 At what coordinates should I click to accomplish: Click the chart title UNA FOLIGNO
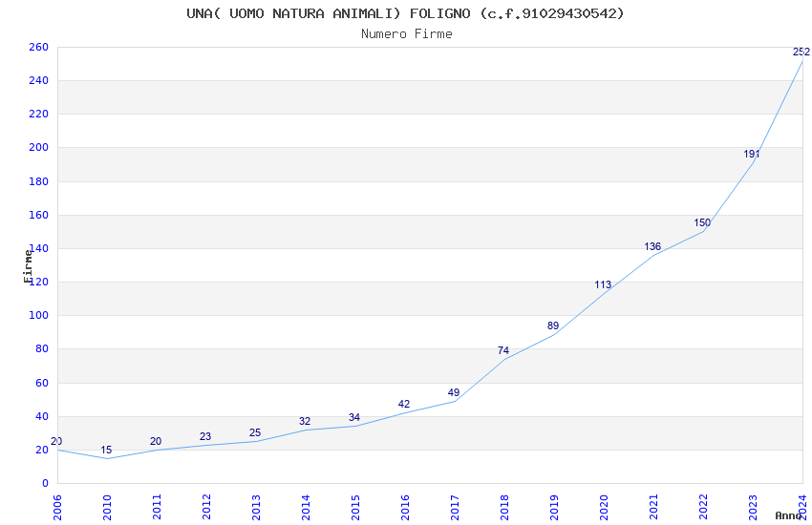click(x=405, y=13)
